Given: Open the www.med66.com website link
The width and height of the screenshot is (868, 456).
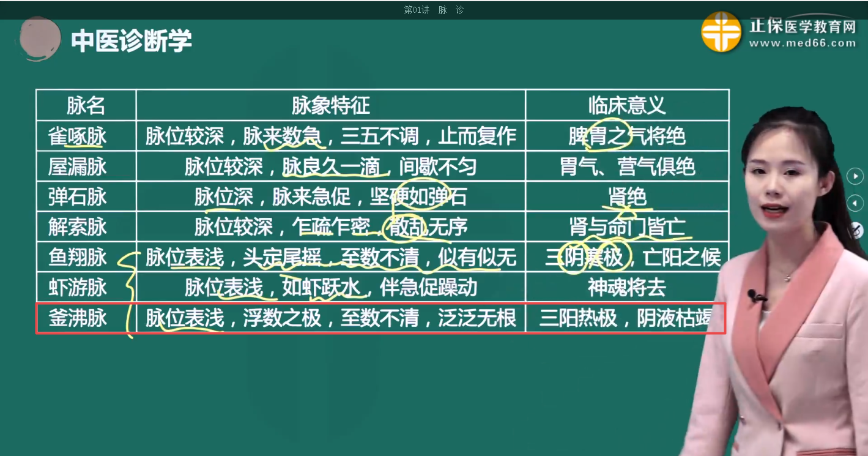Looking at the screenshot, I should pos(802,43).
